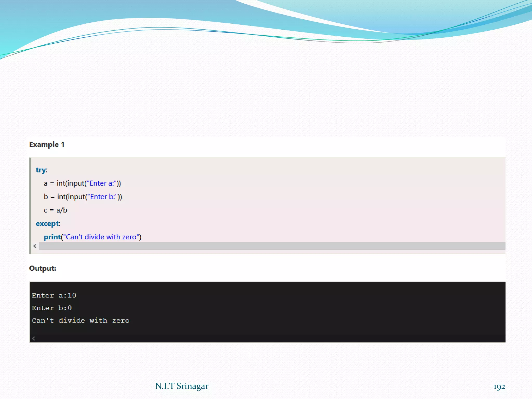The height and width of the screenshot is (399, 532).
Task: Click the code block horizontal scrollbar track
Action: (272, 246)
